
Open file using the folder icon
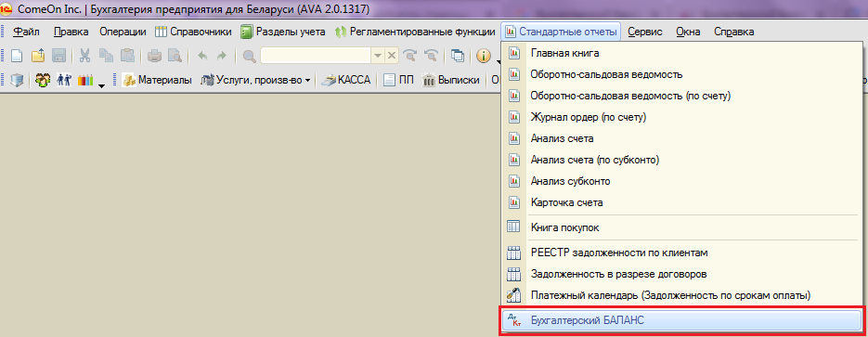tap(38, 56)
